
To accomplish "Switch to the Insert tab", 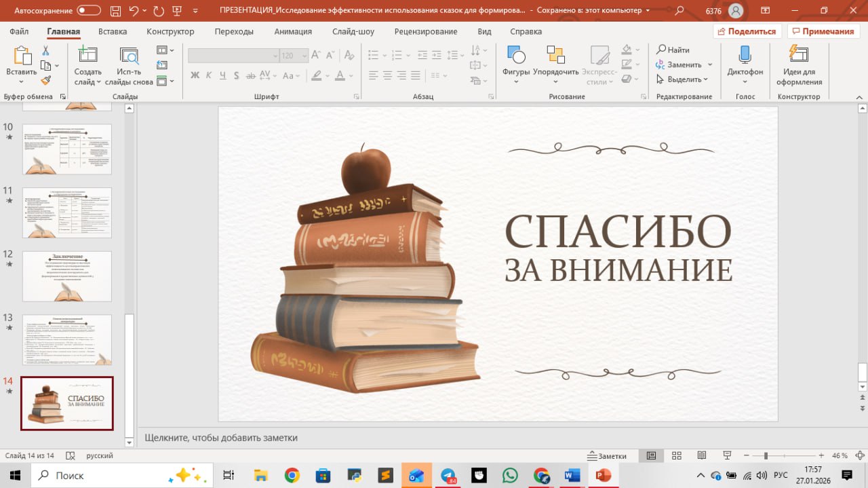I will click(113, 31).
